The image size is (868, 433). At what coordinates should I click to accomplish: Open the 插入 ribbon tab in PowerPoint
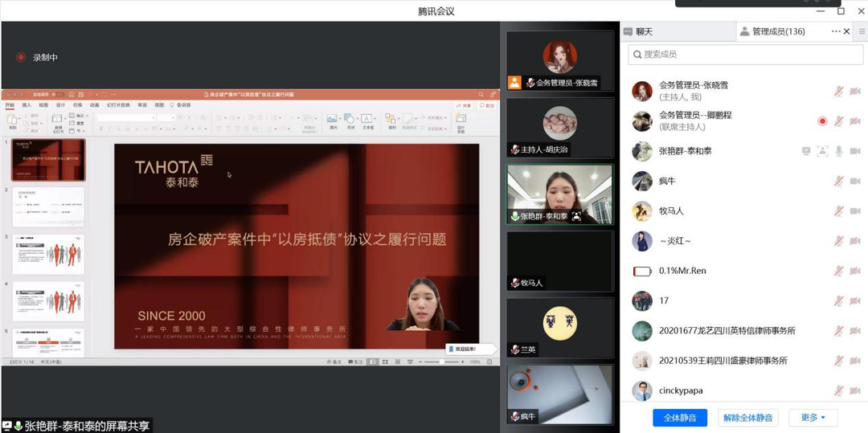pyautogui.click(x=27, y=105)
